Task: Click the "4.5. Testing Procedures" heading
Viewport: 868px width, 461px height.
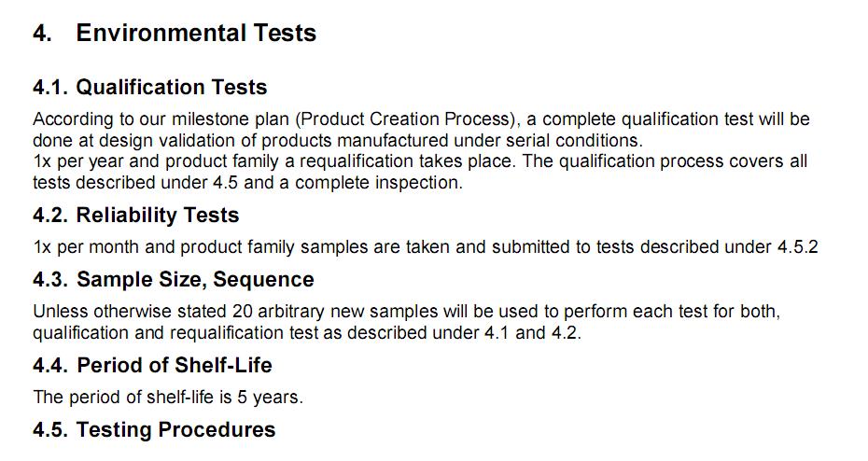Action: pos(154,430)
